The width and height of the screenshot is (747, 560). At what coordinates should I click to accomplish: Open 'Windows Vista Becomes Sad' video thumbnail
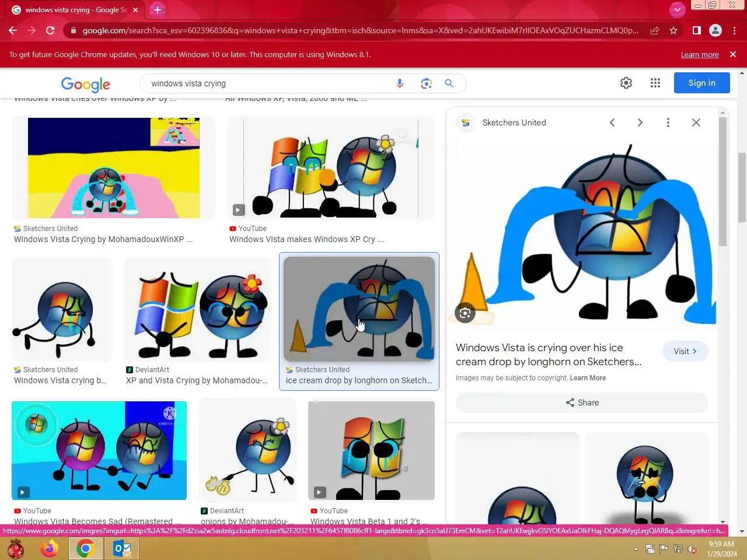(99, 450)
